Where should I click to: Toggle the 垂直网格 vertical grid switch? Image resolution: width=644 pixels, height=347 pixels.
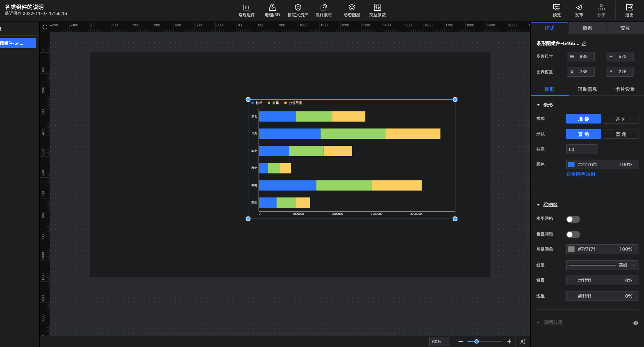click(573, 235)
